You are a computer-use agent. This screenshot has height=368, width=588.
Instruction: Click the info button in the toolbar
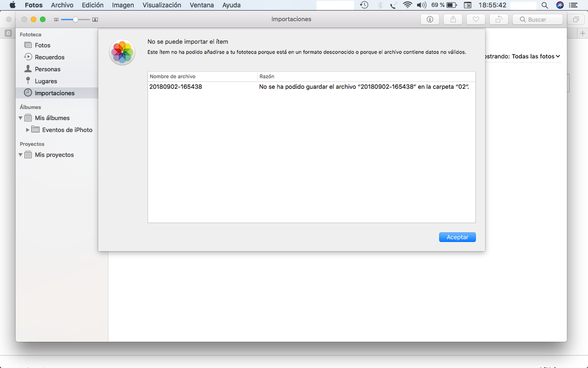point(430,19)
